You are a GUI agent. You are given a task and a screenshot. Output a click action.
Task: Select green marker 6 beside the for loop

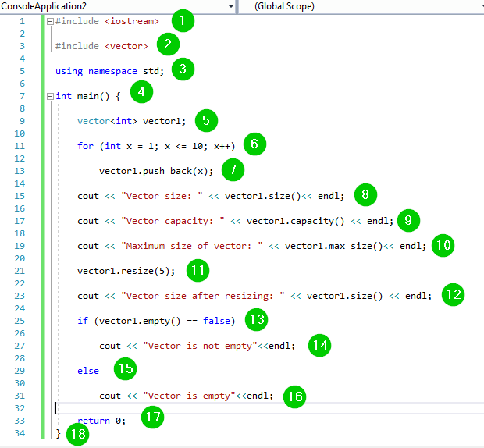click(254, 144)
